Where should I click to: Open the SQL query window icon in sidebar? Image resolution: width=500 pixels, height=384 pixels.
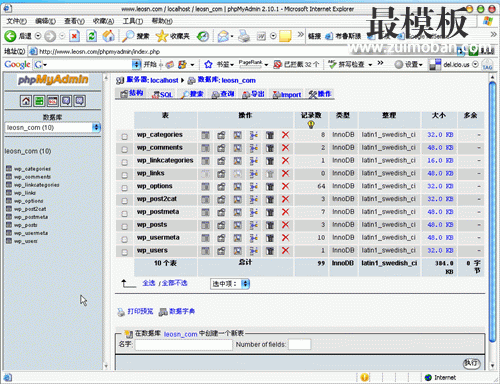pyautogui.click(x=53, y=101)
